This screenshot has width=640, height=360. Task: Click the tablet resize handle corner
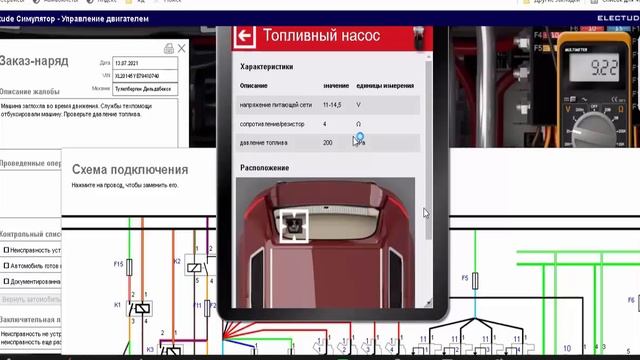(x=428, y=303)
